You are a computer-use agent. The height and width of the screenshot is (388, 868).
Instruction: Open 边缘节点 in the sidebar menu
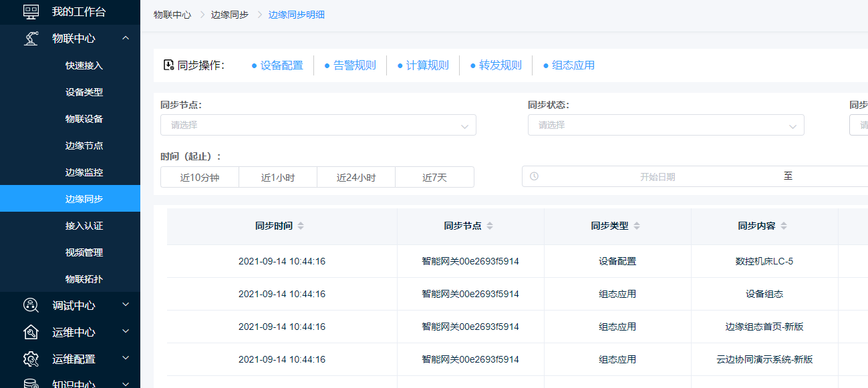pos(84,146)
